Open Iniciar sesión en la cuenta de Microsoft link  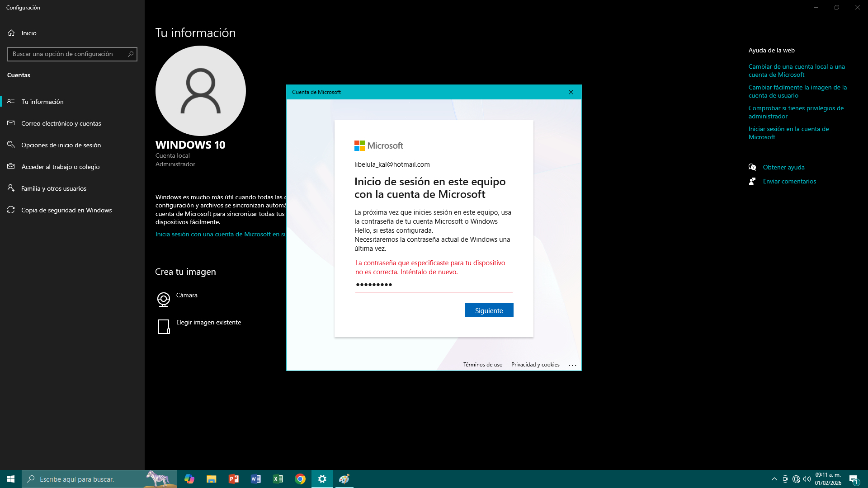788,133
